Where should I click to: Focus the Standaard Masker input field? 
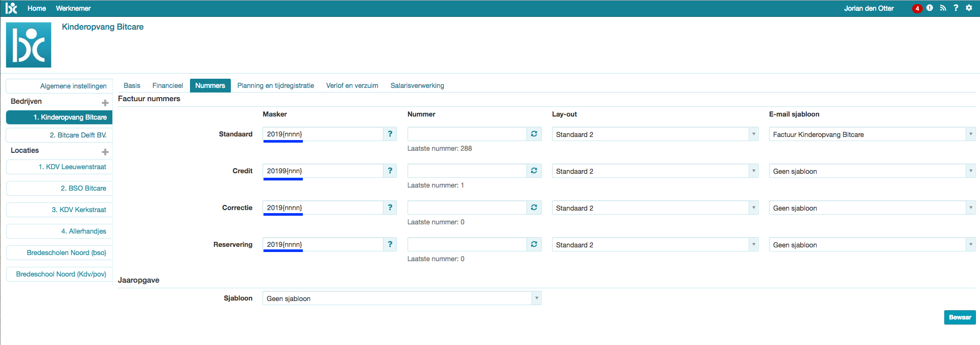click(323, 134)
